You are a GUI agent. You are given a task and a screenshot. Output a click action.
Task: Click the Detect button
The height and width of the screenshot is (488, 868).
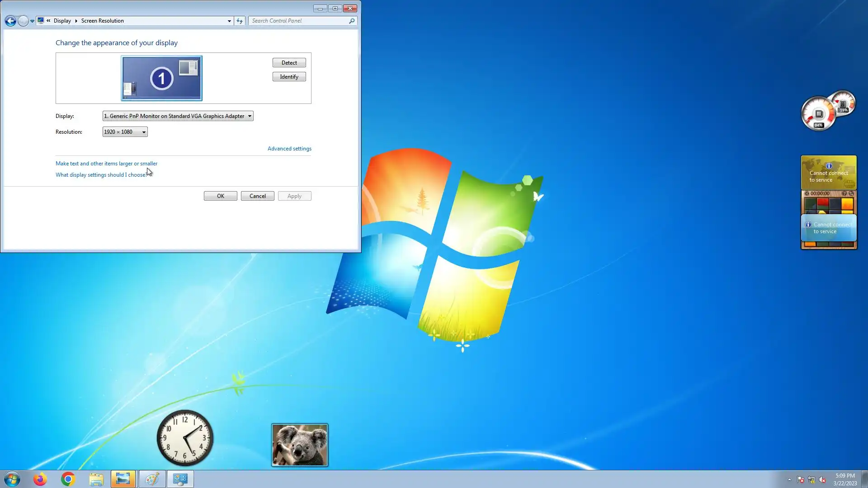point(289,63)
